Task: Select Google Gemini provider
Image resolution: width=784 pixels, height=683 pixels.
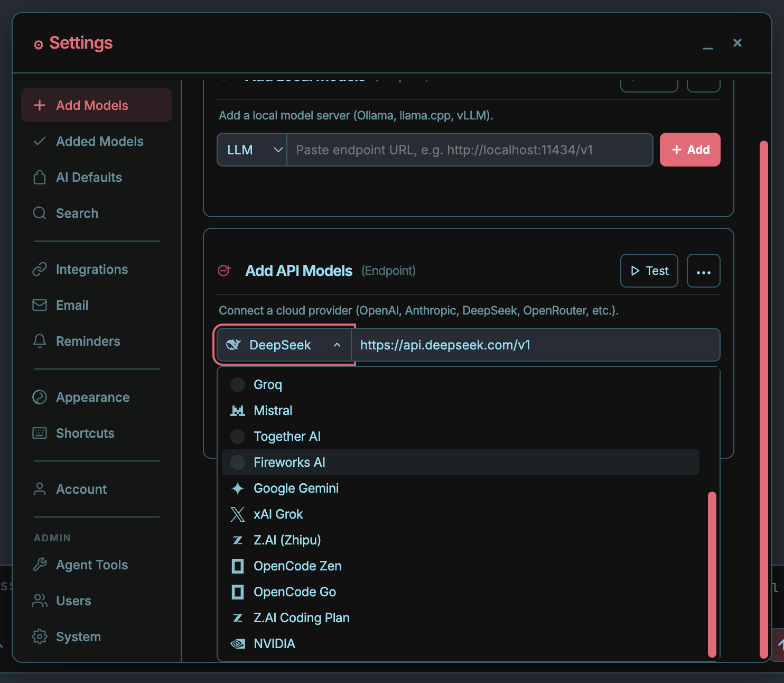Action: [x=461, y=488]
